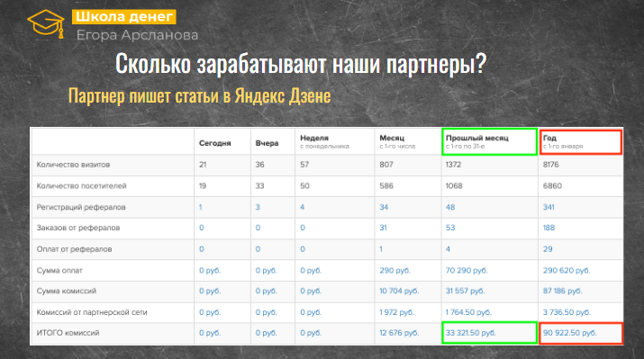
Task: Open referral orders link "31" for the month
Action: pos(383,228)
